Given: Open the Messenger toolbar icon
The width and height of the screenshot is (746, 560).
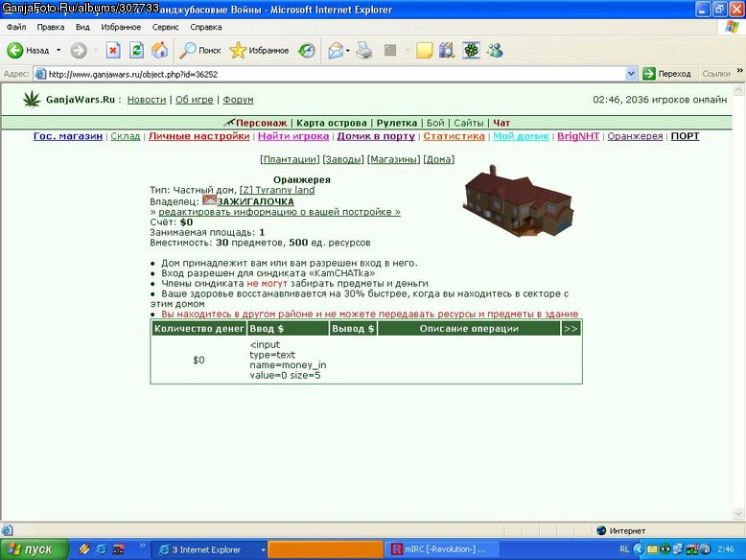Looking at the screenshot, I should tap(496, 51).
